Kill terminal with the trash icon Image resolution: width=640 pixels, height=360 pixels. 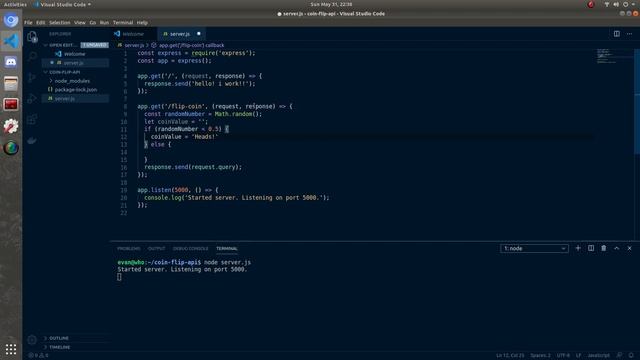604,248
